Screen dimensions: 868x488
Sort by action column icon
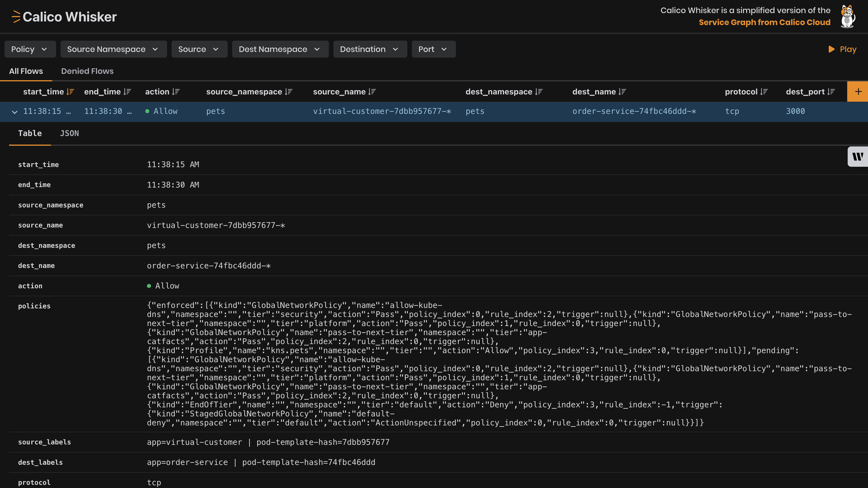coord(176,91)
